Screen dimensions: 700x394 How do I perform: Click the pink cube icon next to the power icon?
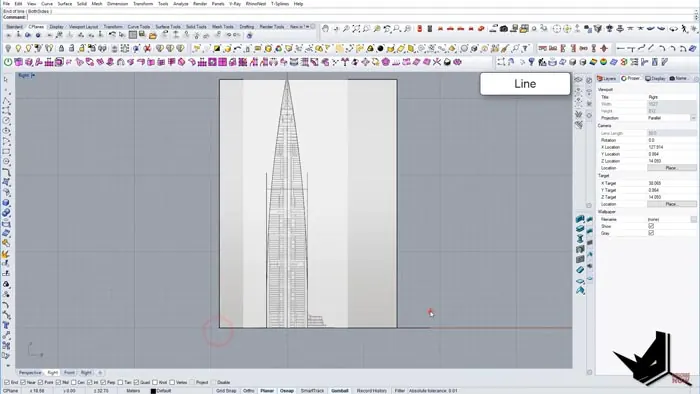(18, 62)
